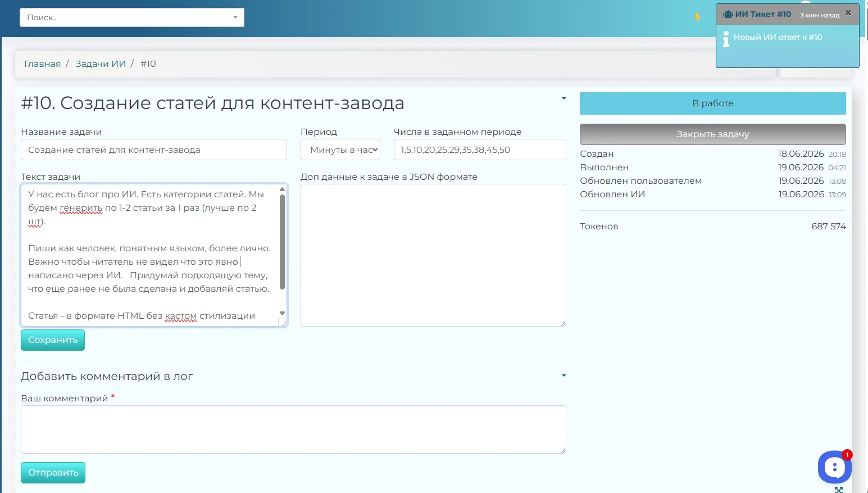The width and height of the screenshot is (868, 493).
Task: Open the Период dropdown
Action: (x=340, y=150)
